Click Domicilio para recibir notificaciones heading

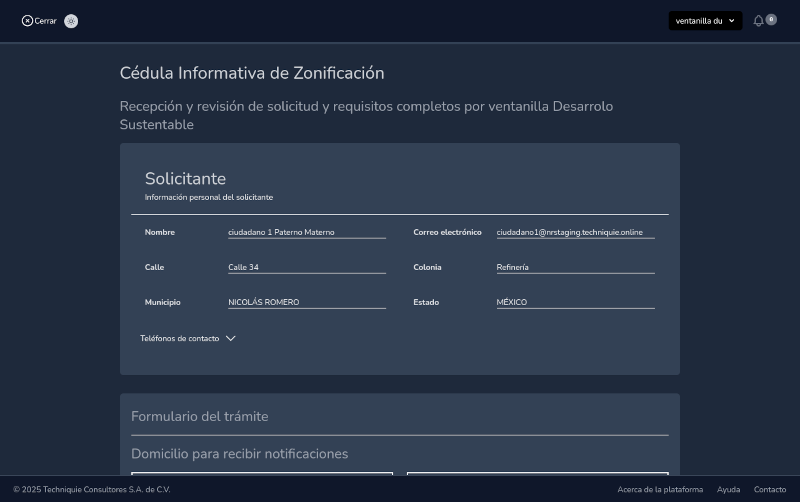(x=240, y=454)
